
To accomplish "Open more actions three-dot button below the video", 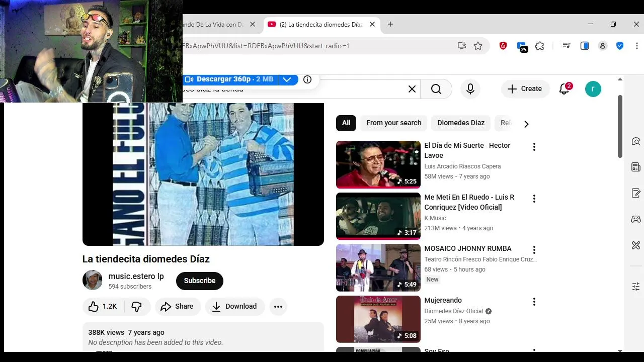I will pyautogui.click(x=278, y=307).
